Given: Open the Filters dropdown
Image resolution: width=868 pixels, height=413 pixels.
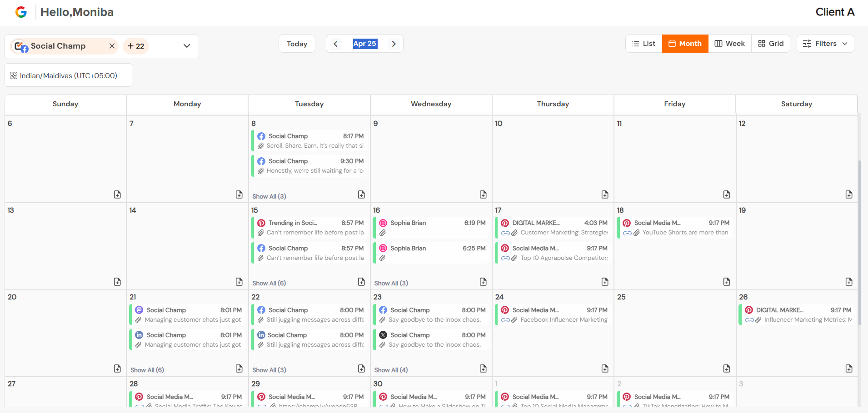Looking at the screenshot, I should [825, 44].
